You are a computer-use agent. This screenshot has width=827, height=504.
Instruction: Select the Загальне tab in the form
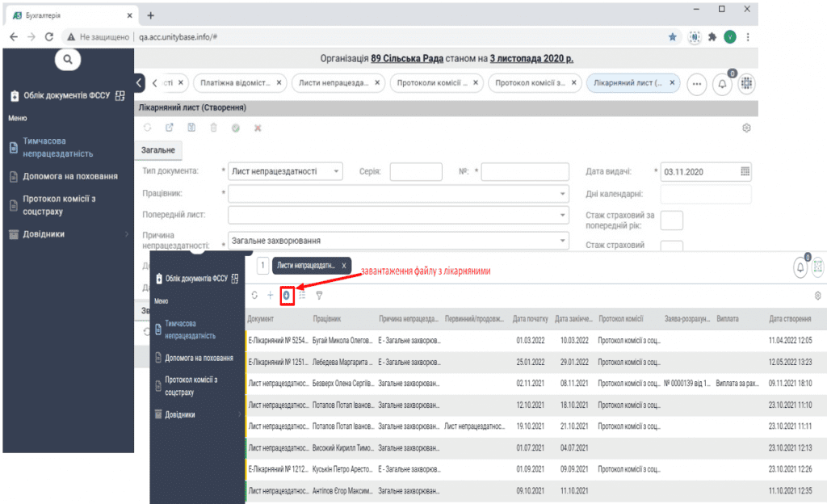coord(158,149)
